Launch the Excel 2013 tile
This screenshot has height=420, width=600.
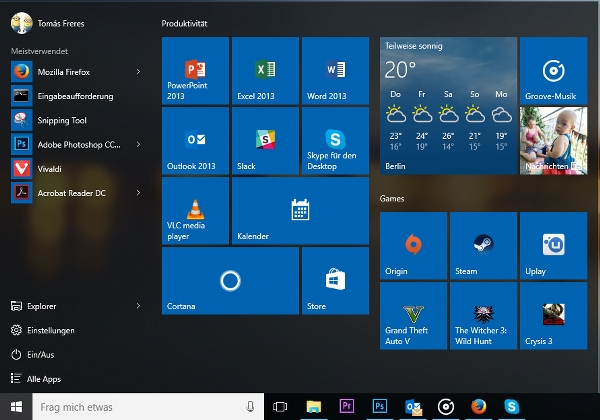265,71
